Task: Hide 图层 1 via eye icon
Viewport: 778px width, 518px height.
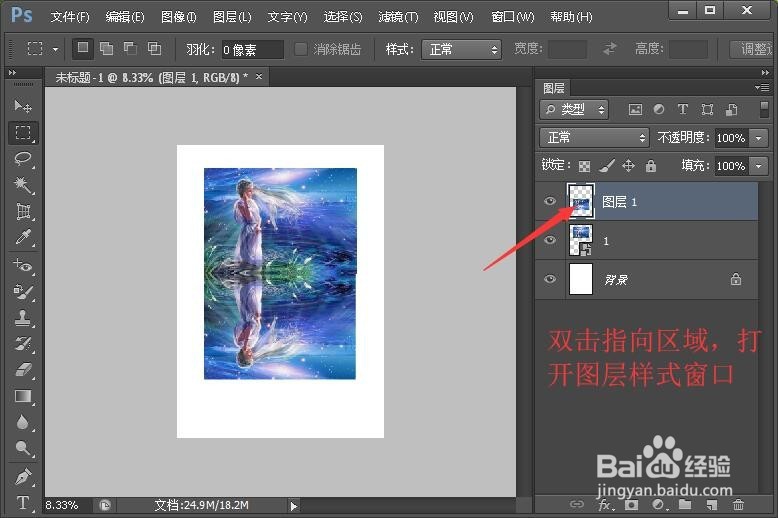Action: tap(549, 201)
